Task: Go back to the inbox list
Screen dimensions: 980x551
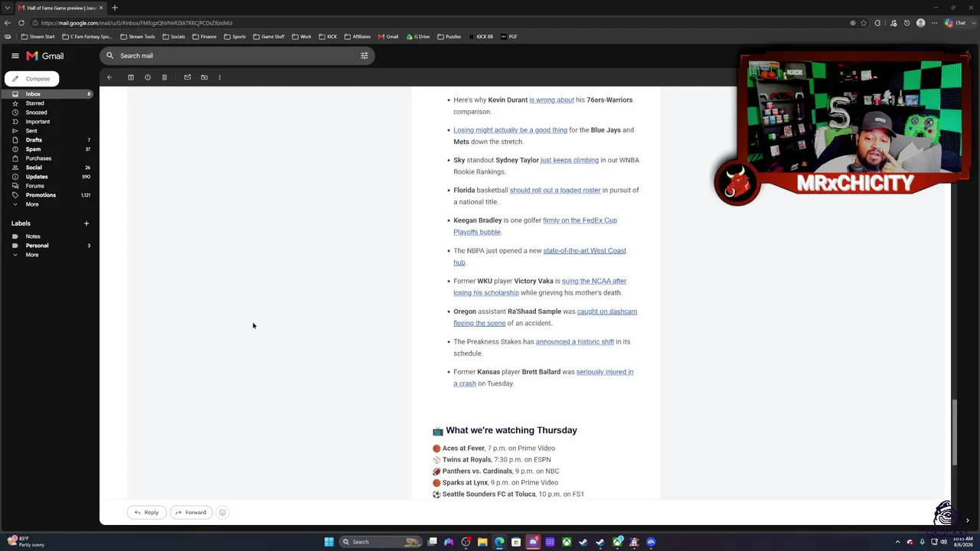Action: pyautogui.click(x=109, y=77)
